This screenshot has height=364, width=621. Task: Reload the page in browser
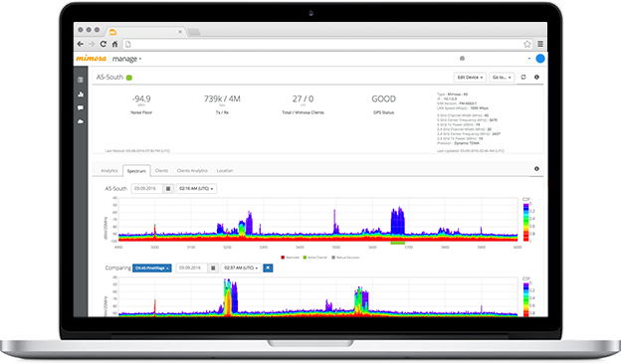(x=103, y=44)
